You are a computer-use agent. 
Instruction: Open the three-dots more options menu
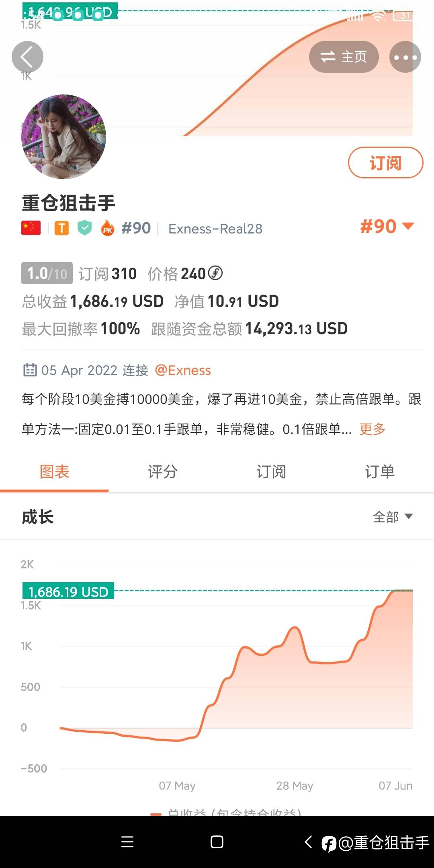pos(405,57)
